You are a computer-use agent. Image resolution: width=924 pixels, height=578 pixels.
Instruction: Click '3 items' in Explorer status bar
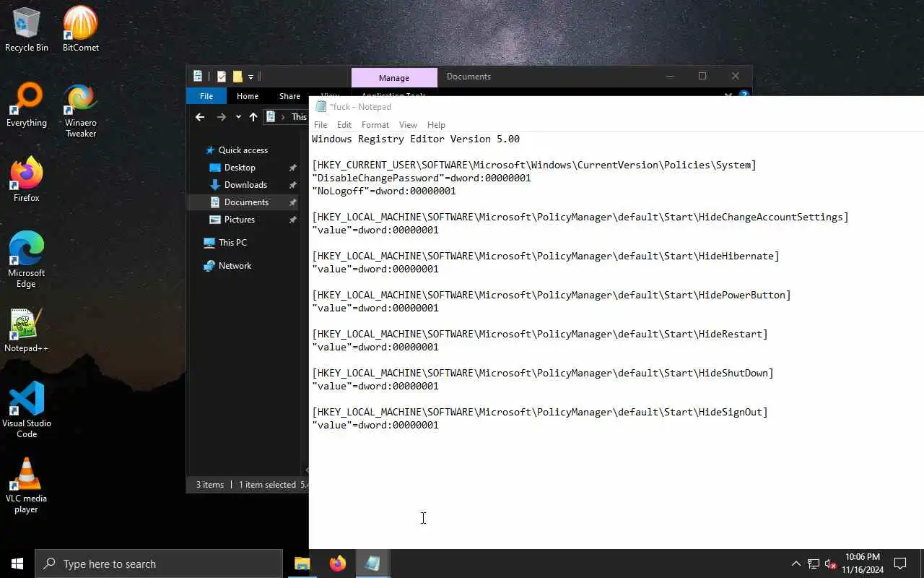click(x=210, y=485)
